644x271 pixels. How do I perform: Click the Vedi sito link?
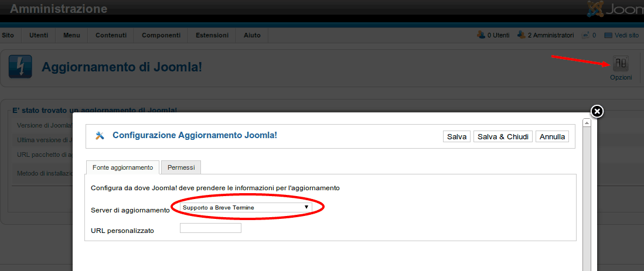point(621,35)
